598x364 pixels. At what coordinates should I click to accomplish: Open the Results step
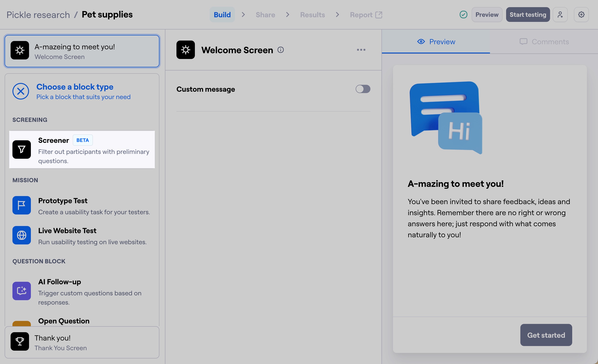point(312,15)
